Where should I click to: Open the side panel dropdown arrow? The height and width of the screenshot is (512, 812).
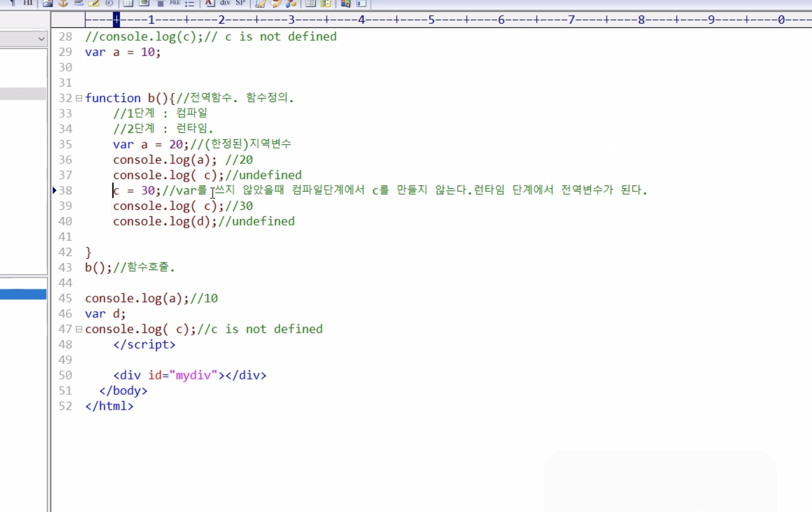41,39
